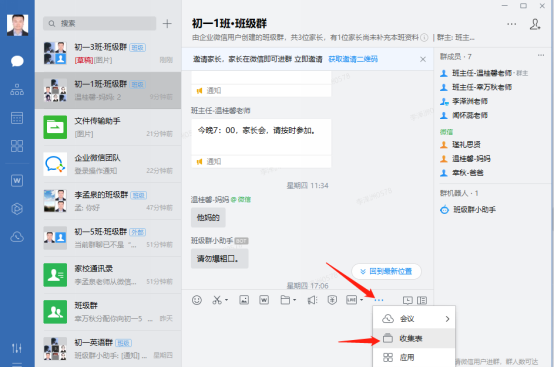Click the folder file icon in toolbar
The width and height of the screenshot is (554, 368).
285,300
